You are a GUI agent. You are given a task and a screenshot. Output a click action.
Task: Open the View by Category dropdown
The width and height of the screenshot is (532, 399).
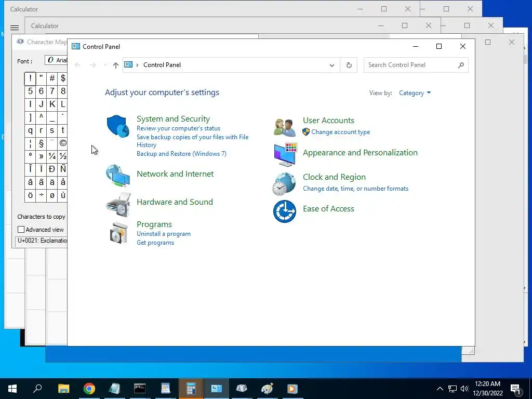[415, 93]
